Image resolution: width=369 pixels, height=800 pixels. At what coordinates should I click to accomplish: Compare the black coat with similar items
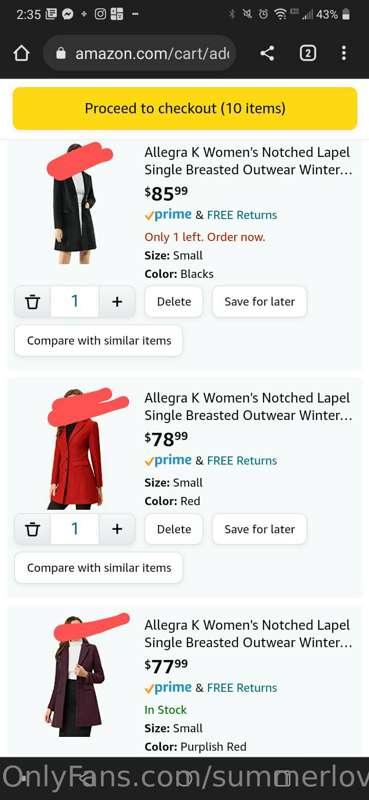tap(99, 341)
